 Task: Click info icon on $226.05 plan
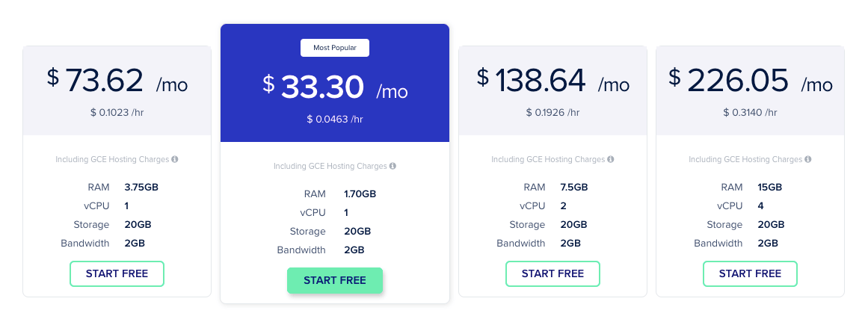pyautogui.click(x=808, y=159)
